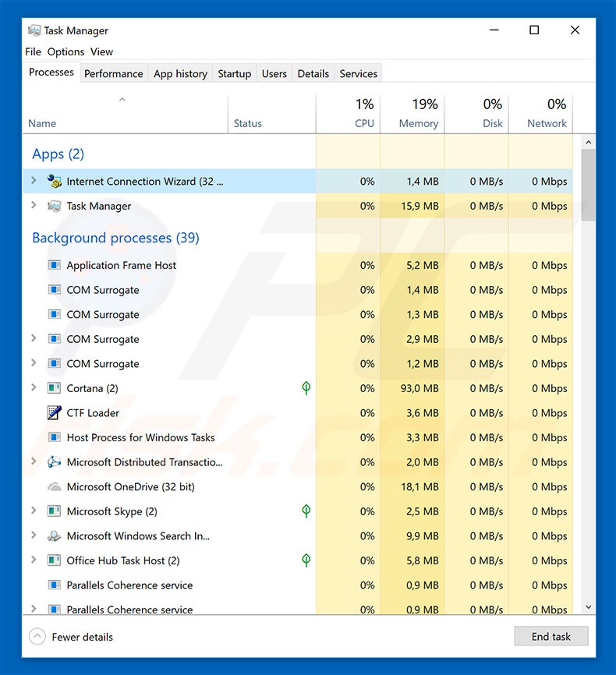Click the Microsoft Windows Search Indexer icon
Screen dimensions: 616x675
[55, 536]
